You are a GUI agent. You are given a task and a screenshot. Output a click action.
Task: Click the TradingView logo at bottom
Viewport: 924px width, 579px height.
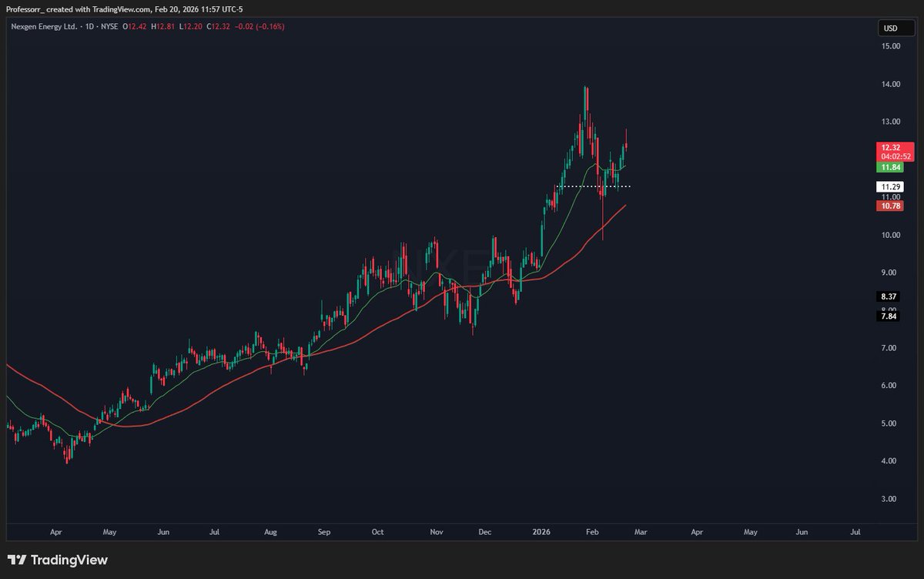[x=59, y=561]
